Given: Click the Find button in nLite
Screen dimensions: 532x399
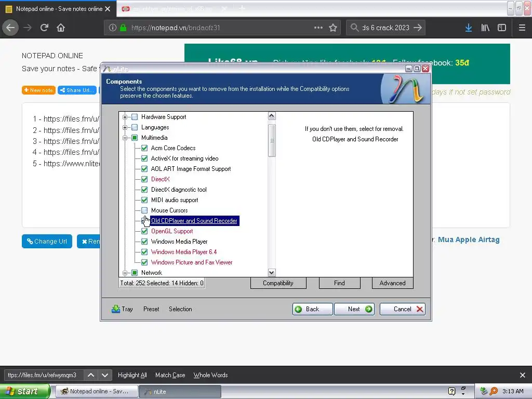Looking at the screenshot, I should (339, 283).
